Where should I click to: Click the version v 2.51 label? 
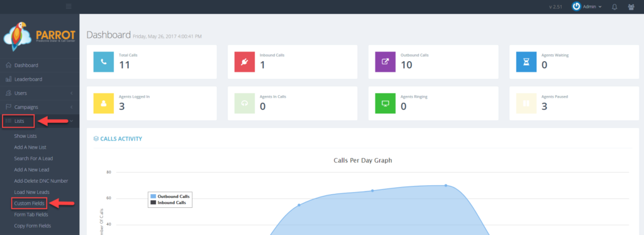[557, 7]
